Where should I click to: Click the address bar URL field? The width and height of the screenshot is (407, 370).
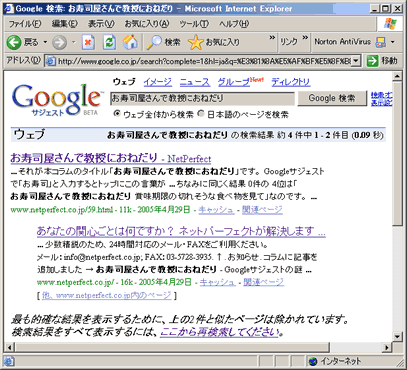tap(204, 61)
